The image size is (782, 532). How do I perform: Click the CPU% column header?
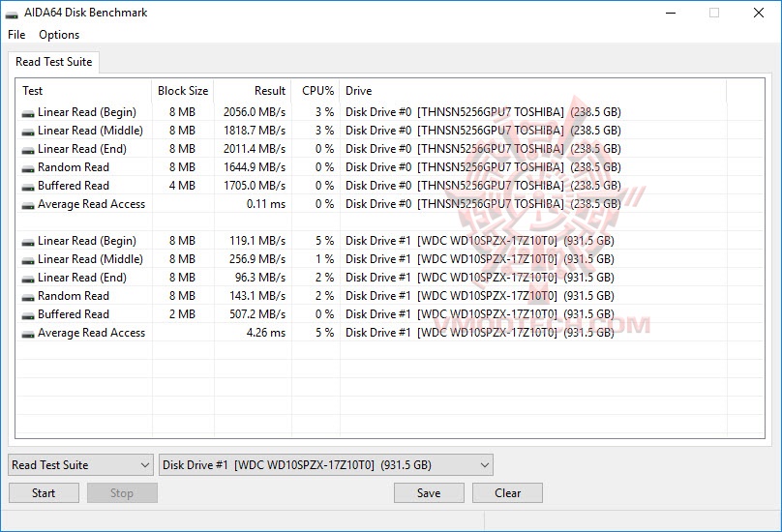pyautogui.click(x=316, y=91)
